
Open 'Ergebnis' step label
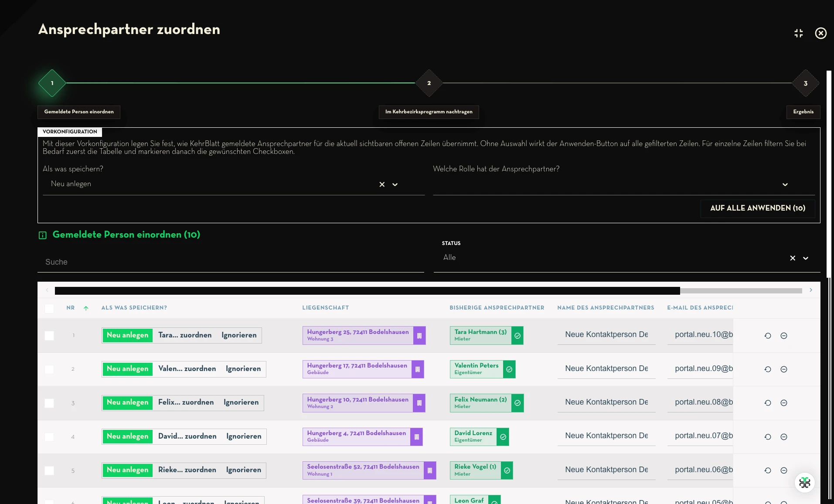click(803, 112)
